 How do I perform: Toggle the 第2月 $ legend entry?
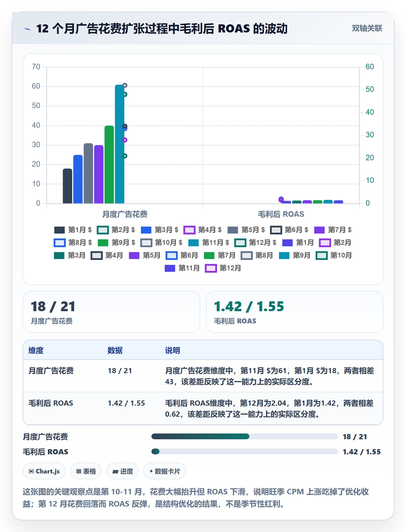click(116, 230)
